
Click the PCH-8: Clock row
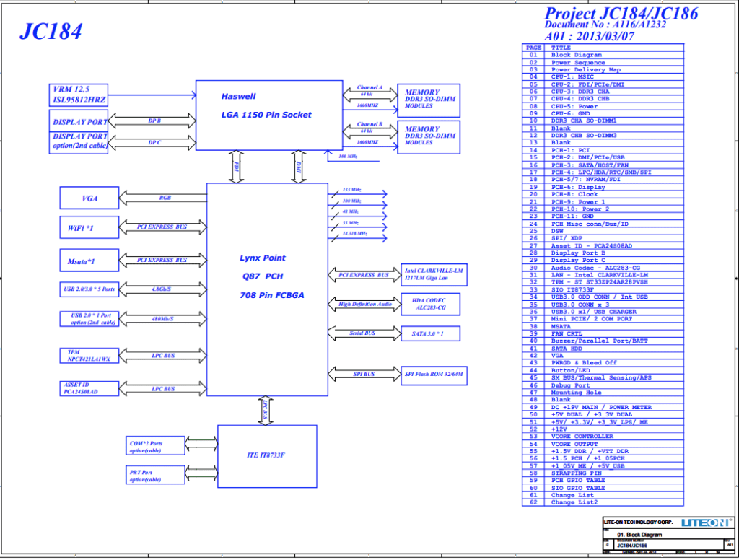click(603, 194)
